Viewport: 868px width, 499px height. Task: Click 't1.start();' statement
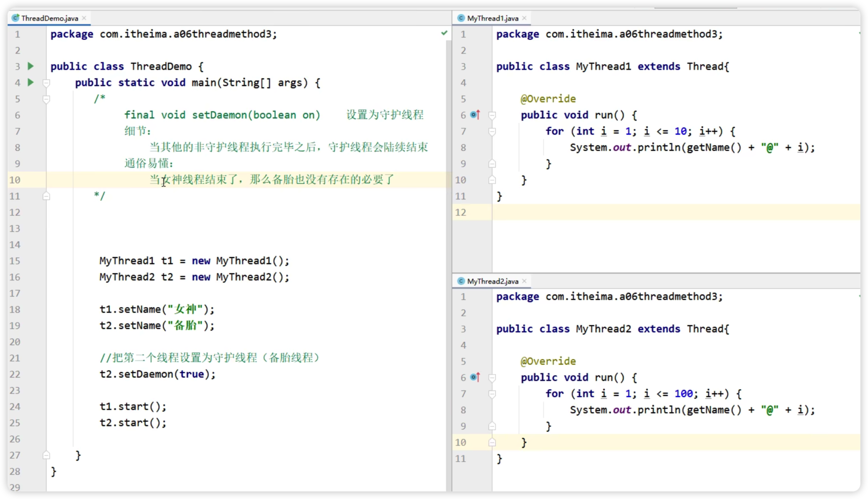pos(133,406)
